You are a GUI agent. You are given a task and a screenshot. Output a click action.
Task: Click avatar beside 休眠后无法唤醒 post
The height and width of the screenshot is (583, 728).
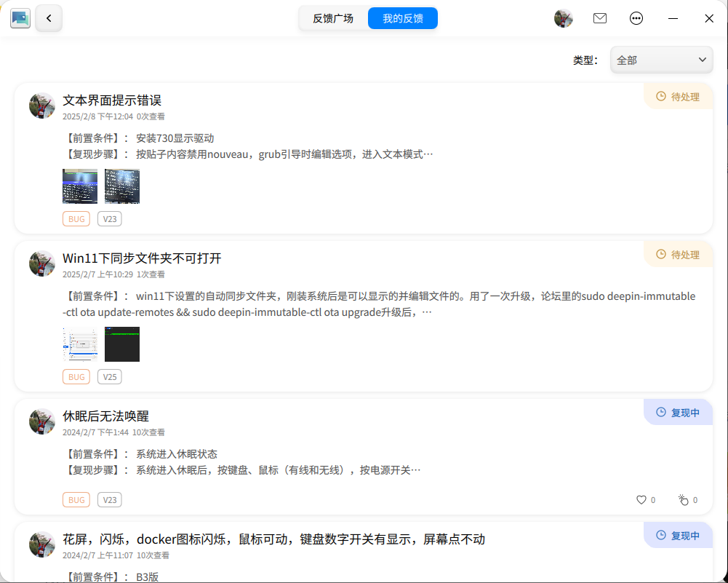42,421
